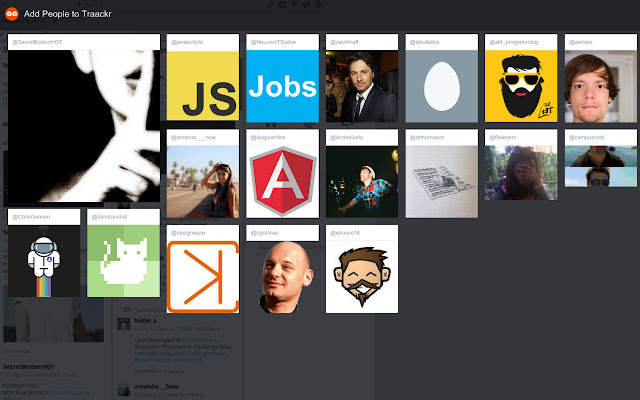Choose the woman on beach photo card
Image resolution: width=640 pixels, height=400 pixels.
tap(203, 182)
